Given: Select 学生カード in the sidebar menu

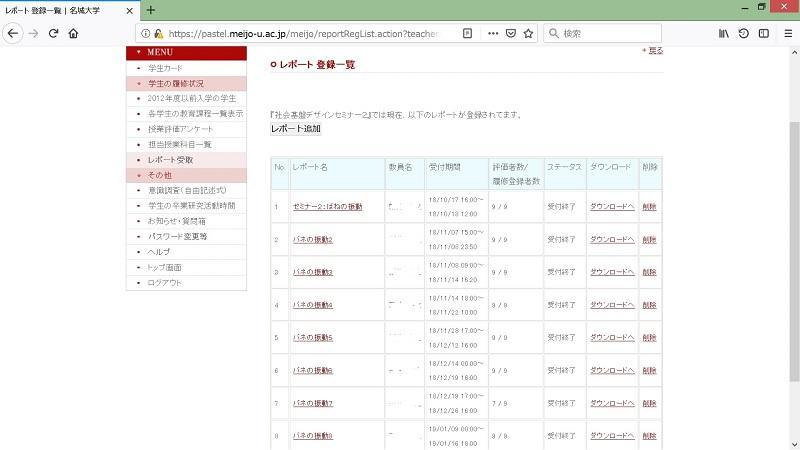Looking at the screenshot, I should [x=165, y=68].
